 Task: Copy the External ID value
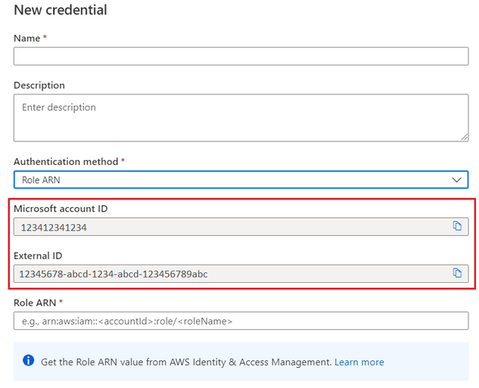click(457, 273)
